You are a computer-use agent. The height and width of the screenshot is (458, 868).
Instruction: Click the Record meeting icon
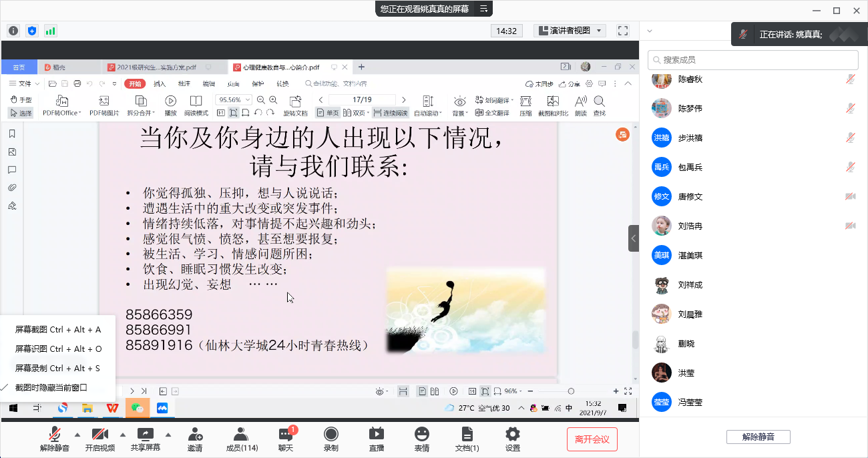[x=331, y=438]
